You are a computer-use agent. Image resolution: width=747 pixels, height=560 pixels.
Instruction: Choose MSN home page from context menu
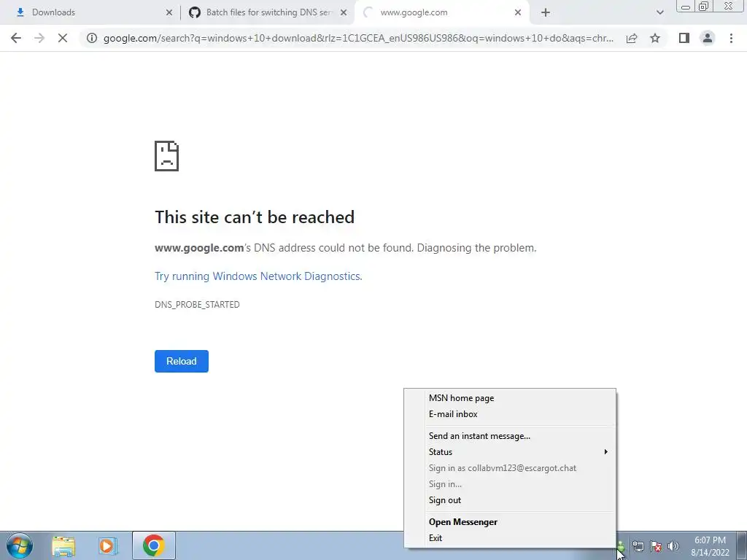click(x=510, y=398)
